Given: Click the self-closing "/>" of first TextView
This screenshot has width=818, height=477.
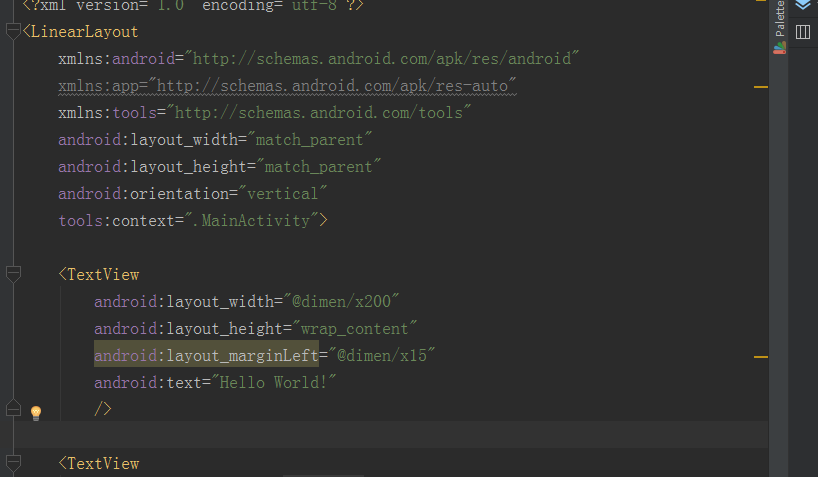Looking at the screenshot, I should pyautogui.click(x=103, y=409).
